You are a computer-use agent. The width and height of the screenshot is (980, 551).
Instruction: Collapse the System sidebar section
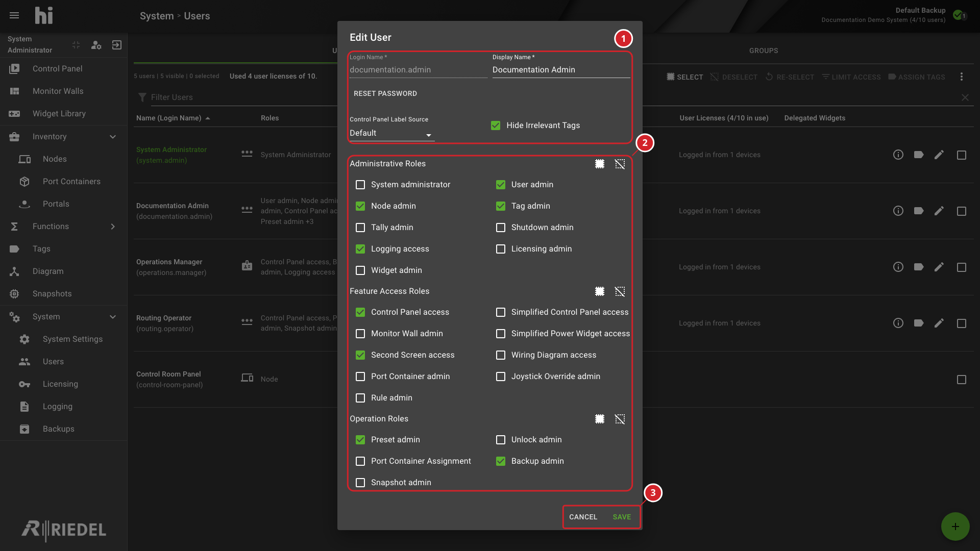point(113,317)
